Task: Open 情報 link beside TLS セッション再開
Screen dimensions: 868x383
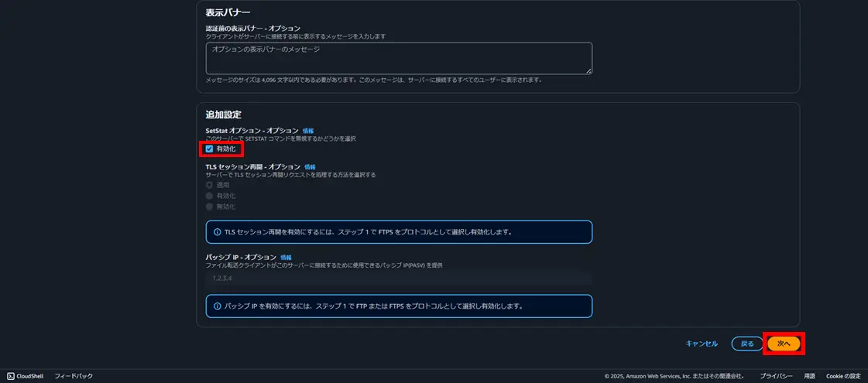Action: coord(310,166)
